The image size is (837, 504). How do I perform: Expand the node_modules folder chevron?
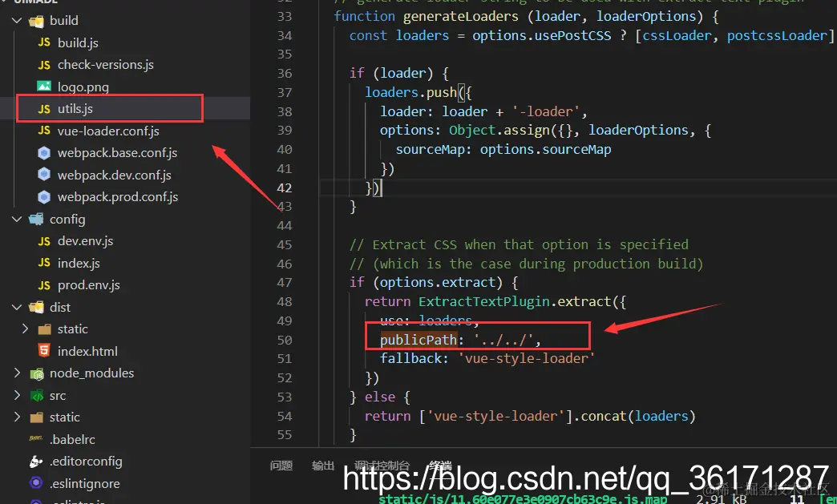point(17,373)
